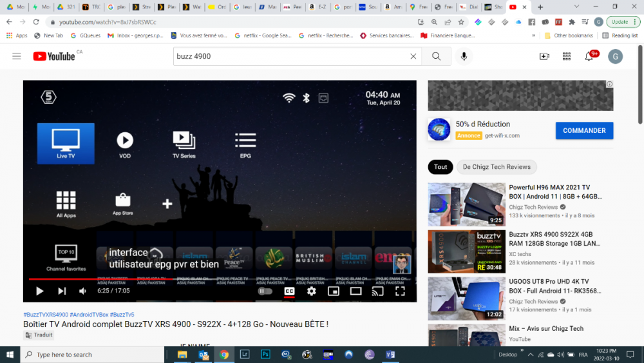Toggle closed captions CC button
The height and width of the screenshot is (363, 644).
pyautogui.click(x=289, y=291)
